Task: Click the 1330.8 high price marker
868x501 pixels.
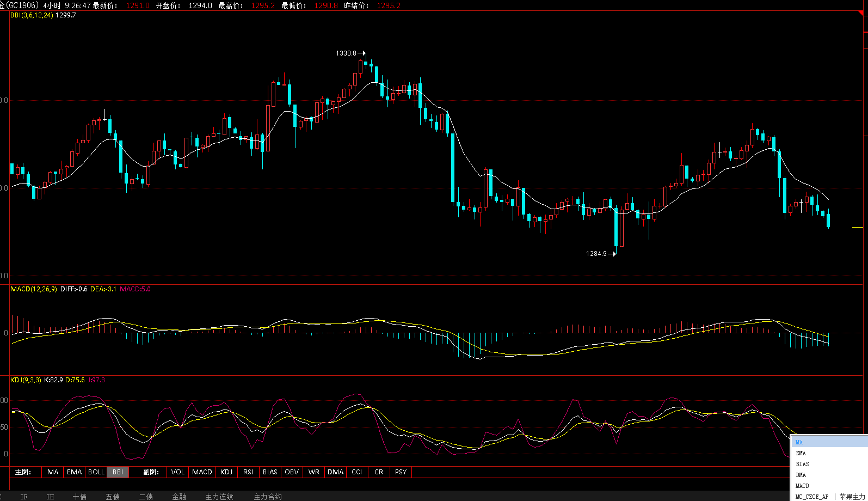Action: pos(346,53)
